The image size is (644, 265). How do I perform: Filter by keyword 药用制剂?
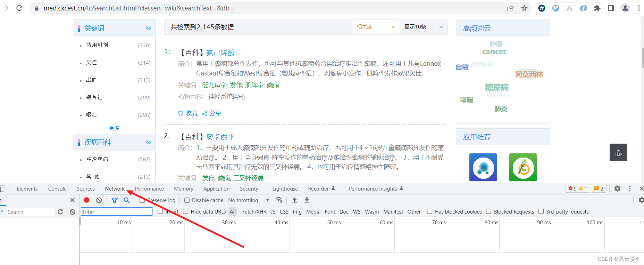click(x=97, y=45)
